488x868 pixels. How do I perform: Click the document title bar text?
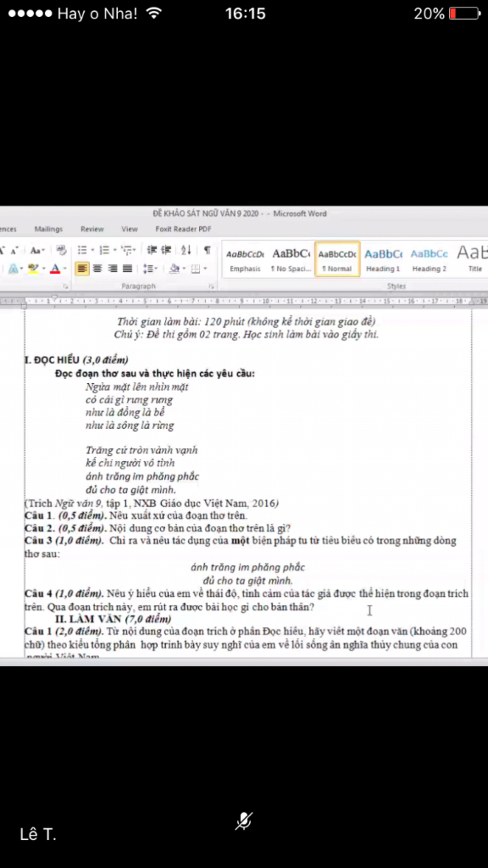coord(240,214)
